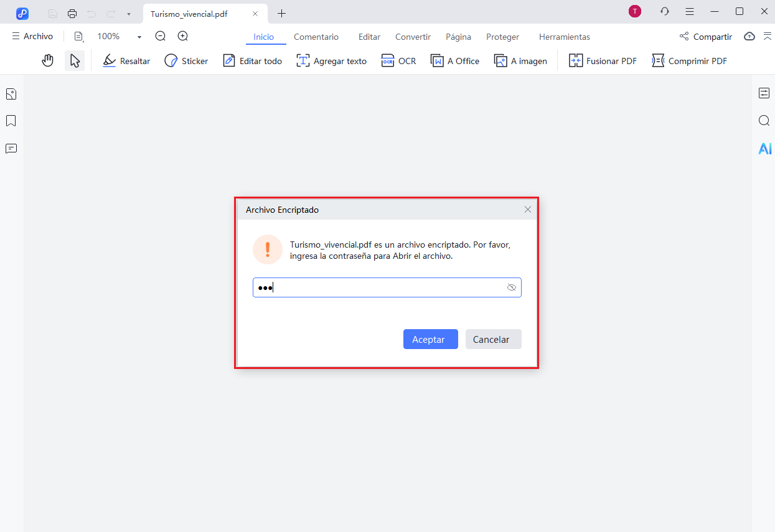Open the Comprimir PDF tool
Screen dimensions: 775x532
point(688,60)
